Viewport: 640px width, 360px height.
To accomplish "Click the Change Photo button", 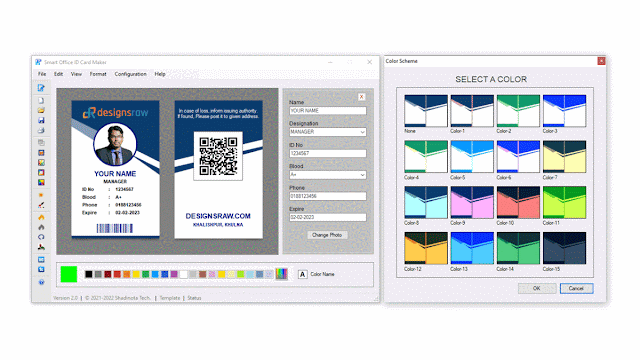I will tap(327, 235).
